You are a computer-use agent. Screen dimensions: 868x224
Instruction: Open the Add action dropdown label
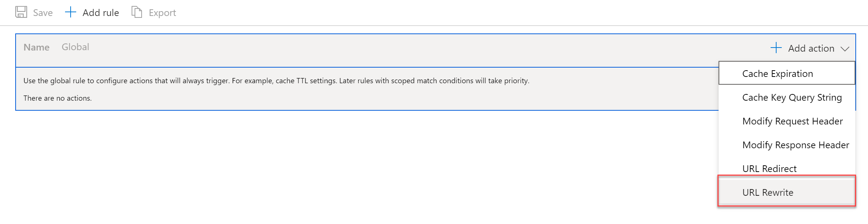811,49
